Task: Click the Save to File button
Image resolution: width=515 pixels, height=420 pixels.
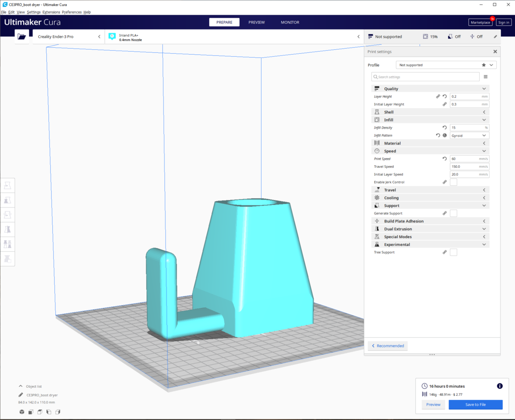Action: click(476, 404)
